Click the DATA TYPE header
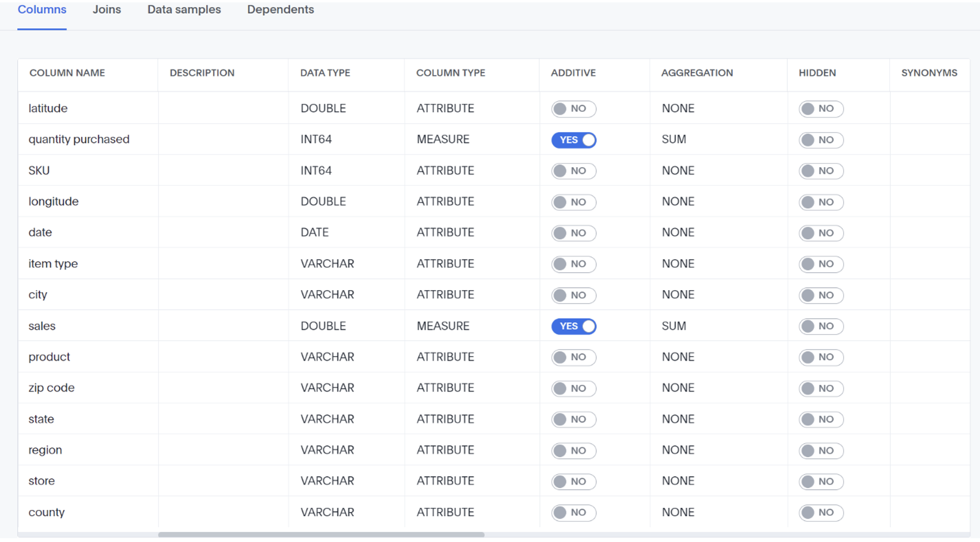 pos(325,73)
